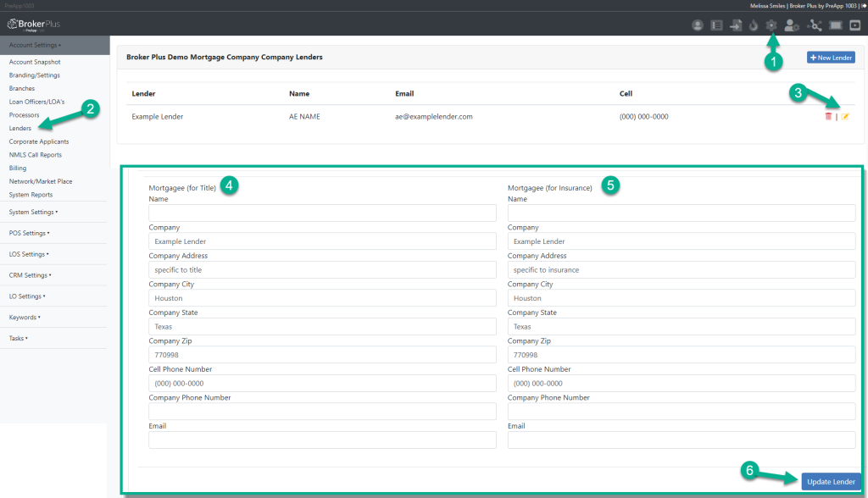868x498 pixels.
Task: Expand the System Settings section
Action: click(x=33, y=212)
